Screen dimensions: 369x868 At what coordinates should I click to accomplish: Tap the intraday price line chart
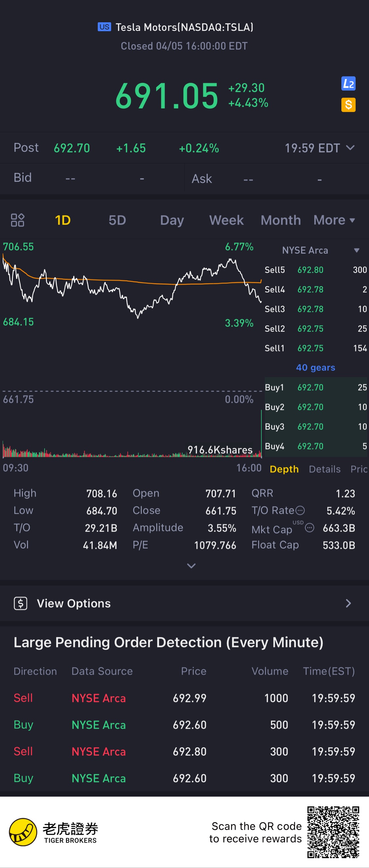[x=132, y=286]
